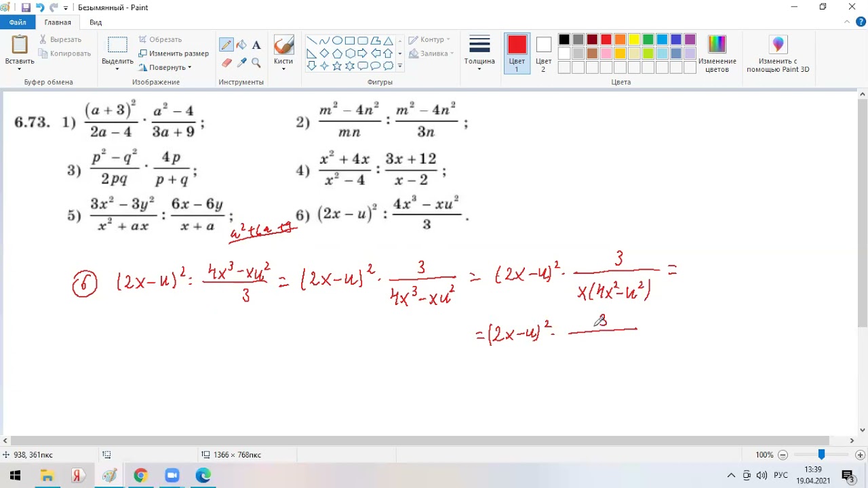Screen dimensions: 868x488
Task: Pick the Hexagon shape
Action: pyautogui.click(x=350, y=54)
